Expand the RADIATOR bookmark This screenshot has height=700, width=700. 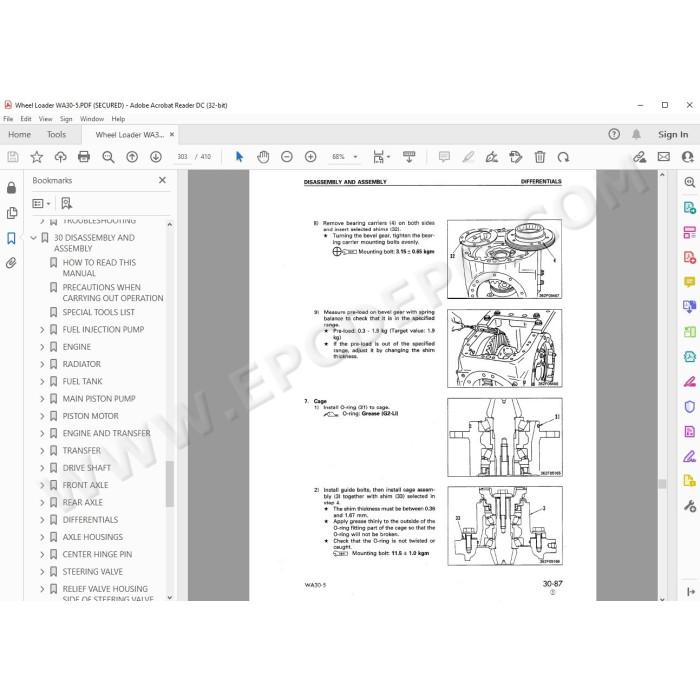click(42, 364)
